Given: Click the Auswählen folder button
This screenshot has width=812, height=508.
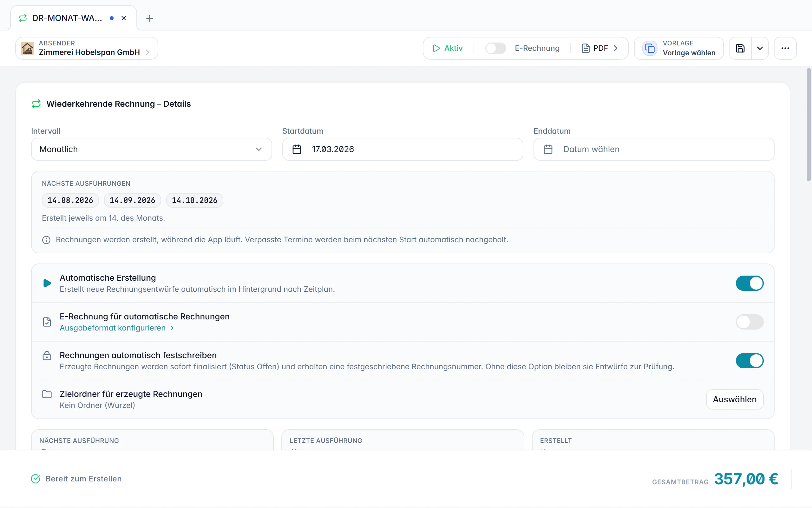Looking at the screenshot, I should coord(735,399).
